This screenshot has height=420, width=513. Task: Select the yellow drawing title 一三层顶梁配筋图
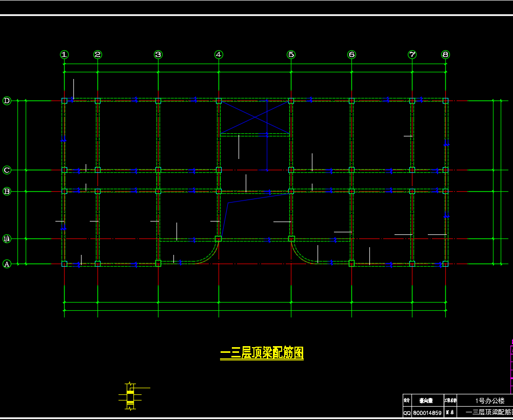(x=262, y=353)
